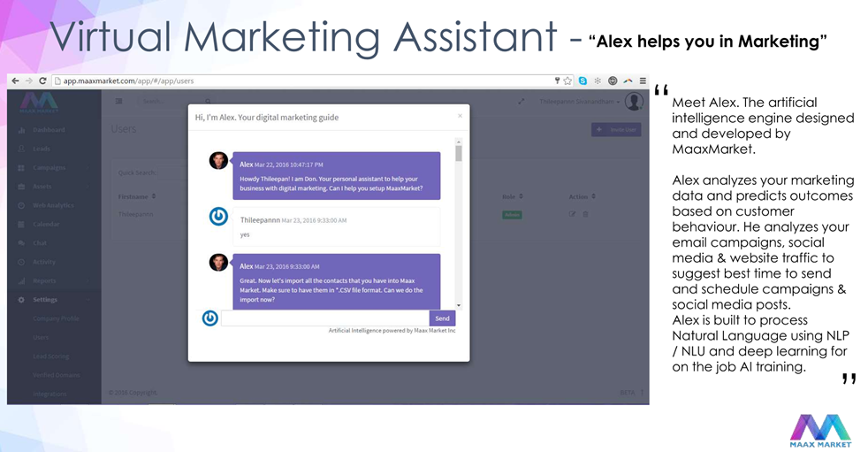This screenshot has width=868, height=452.
Task: Click the key password icon in address bar
Action: [557, 80]
